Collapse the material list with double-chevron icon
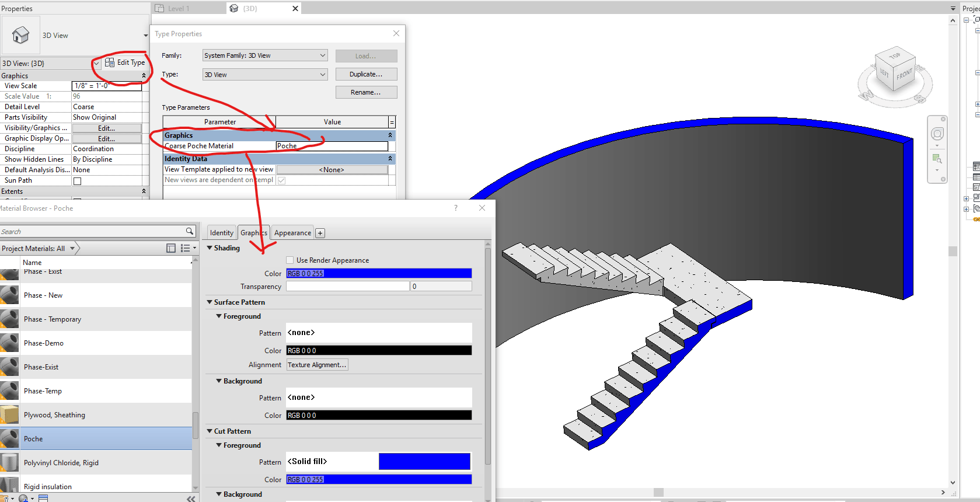 pos(191,498)
